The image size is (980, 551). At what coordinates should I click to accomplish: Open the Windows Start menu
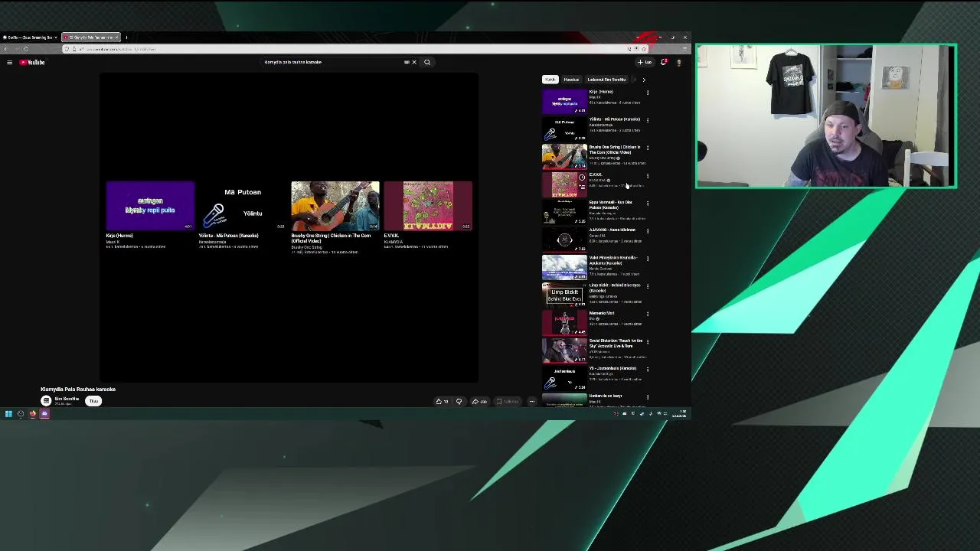pyautogui.click(x=8, y=414)
